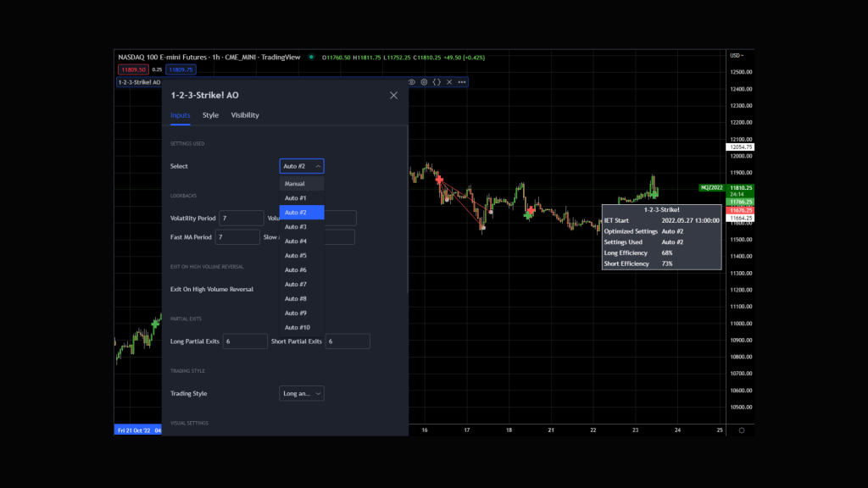Click the IET Start row in info table
This screenshot has width=868, height=488.
point(661,220)
